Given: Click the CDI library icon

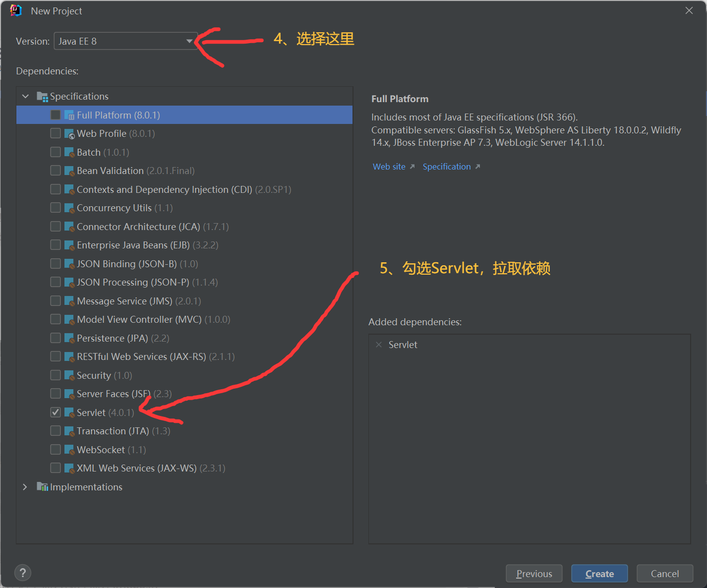Looking at the screenshot, I should point(69,189).
